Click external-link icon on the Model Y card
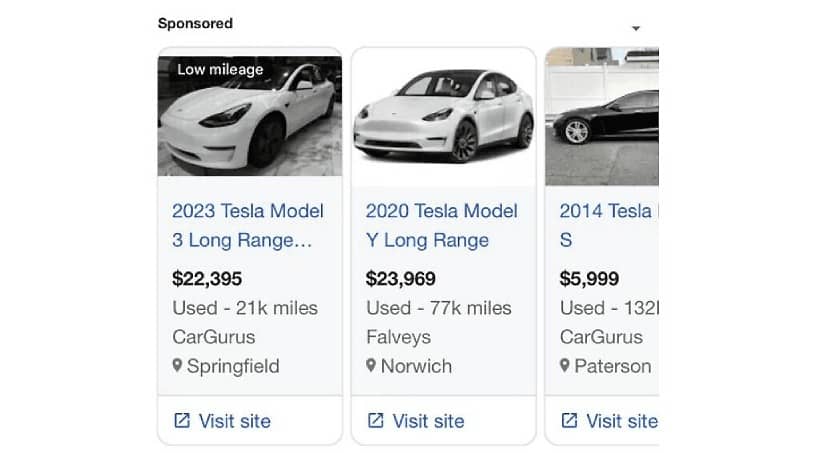 375,421
